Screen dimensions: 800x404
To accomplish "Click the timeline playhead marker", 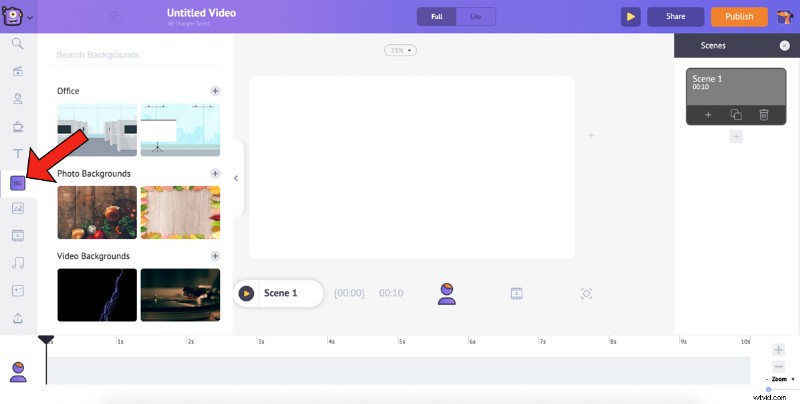I will [x=46, y=340].
